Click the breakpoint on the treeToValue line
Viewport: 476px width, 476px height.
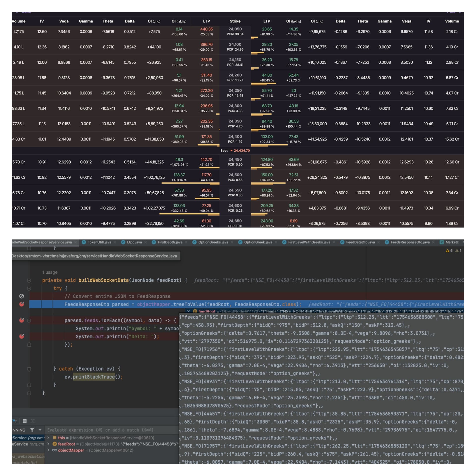pyautogui.click(x=22, y=304)
